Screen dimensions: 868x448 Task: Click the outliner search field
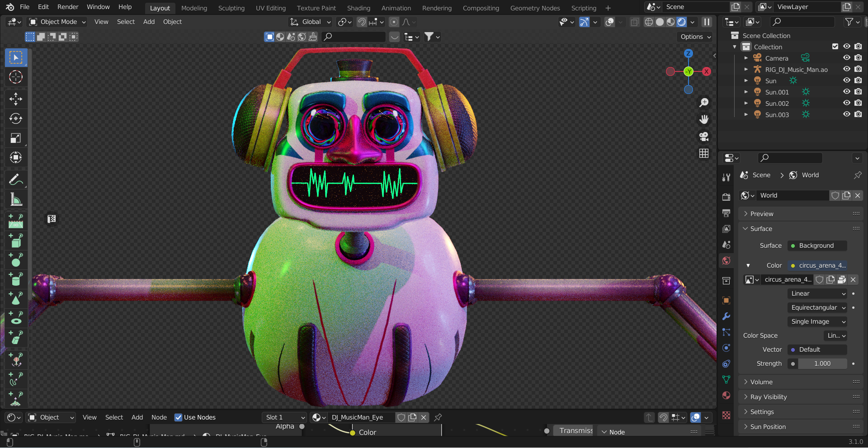click(x=802, y=22)
